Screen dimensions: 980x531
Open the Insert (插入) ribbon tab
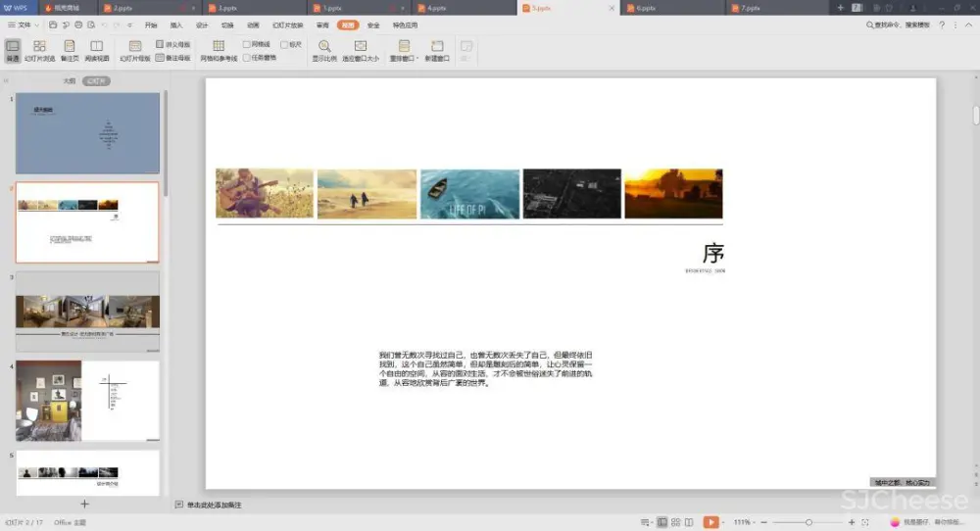pos(176,25)
